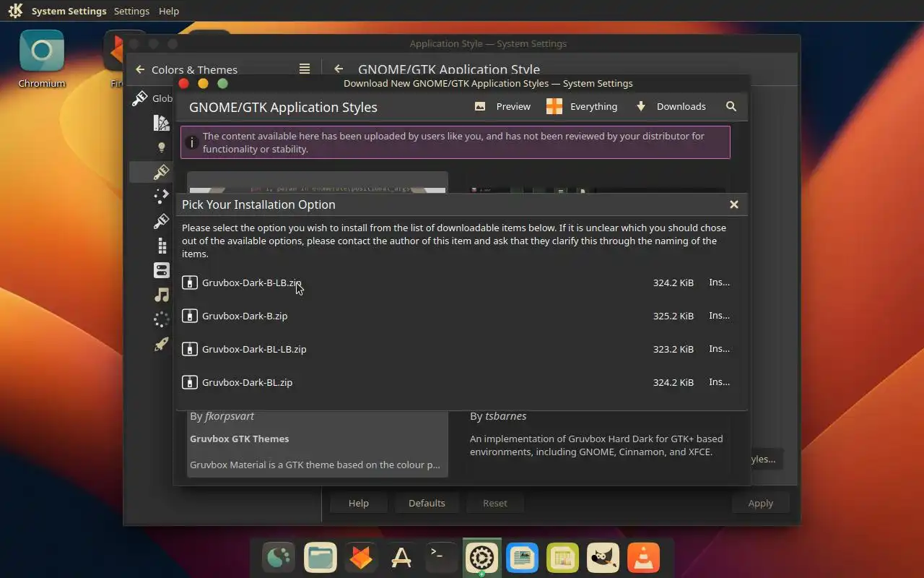
Task: Install the Gruvbox-Dark-B.zip option
Action: point(719,316)
